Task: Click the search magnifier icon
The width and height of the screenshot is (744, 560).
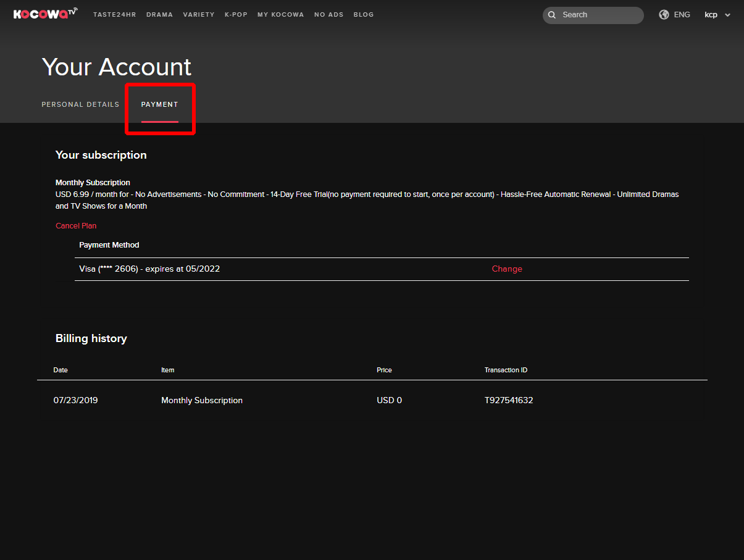Action: click(x=552, y=15)
